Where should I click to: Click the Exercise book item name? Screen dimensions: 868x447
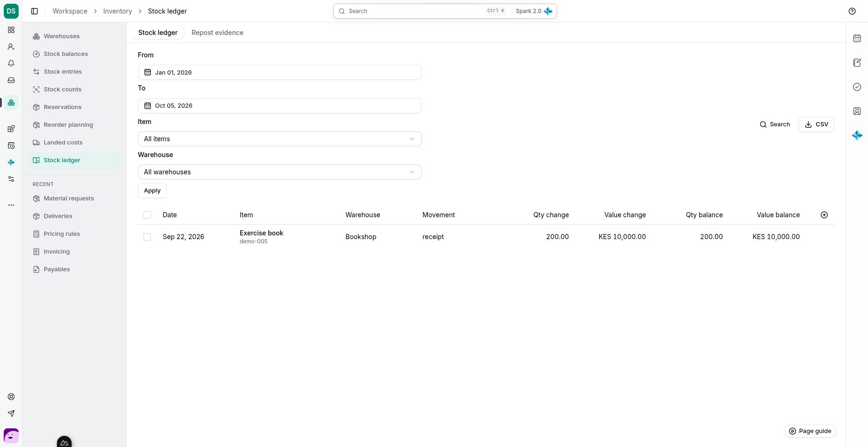(261, 233)
